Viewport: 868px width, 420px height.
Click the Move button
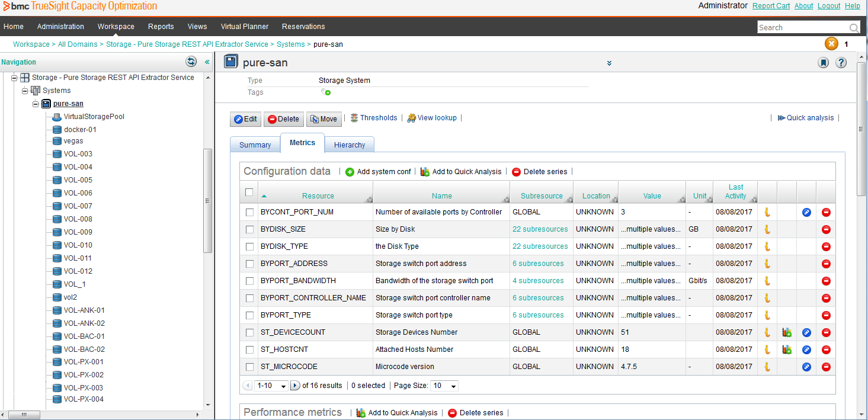[x=324, y=119]
